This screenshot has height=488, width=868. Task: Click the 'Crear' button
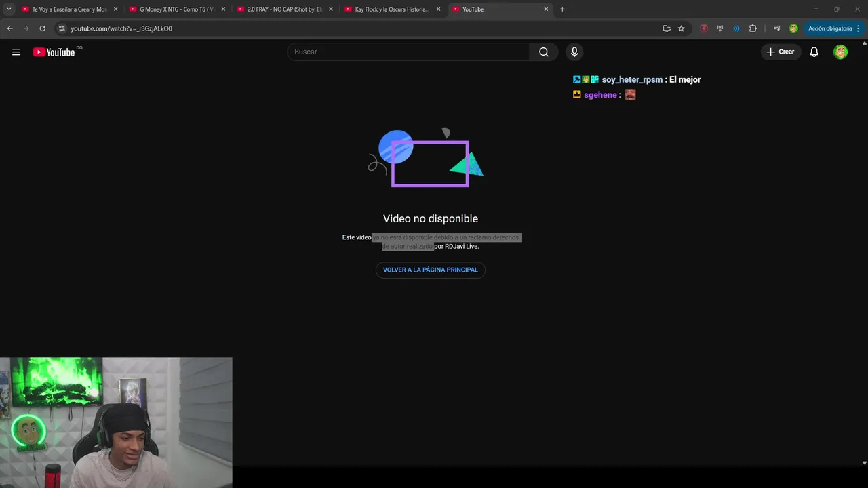781,52
